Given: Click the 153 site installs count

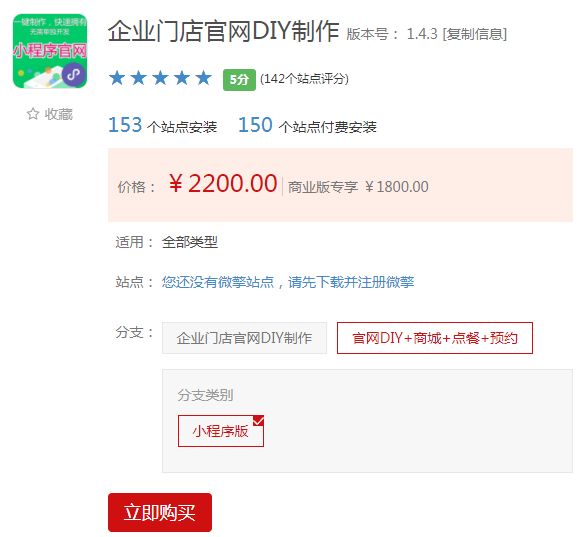Looking at the screenshot, I should [x=125, y=125].
